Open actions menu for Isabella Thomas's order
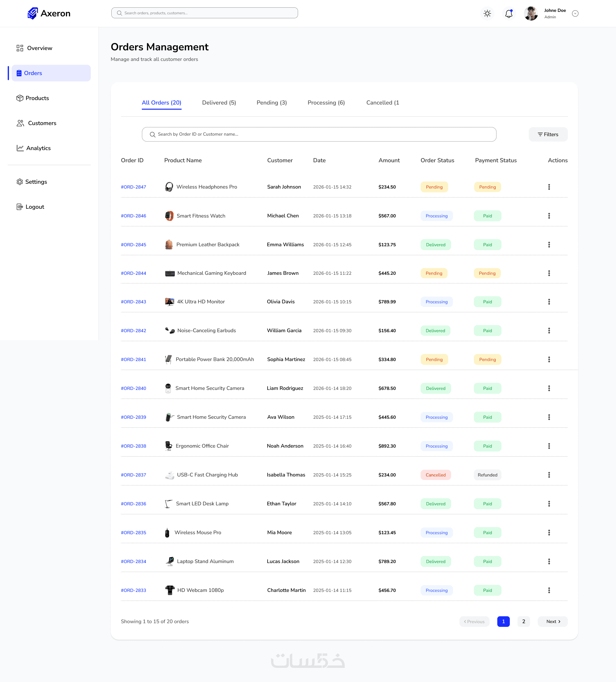The height and width of the screenshot is (682, 616). (x=549, y=475)
